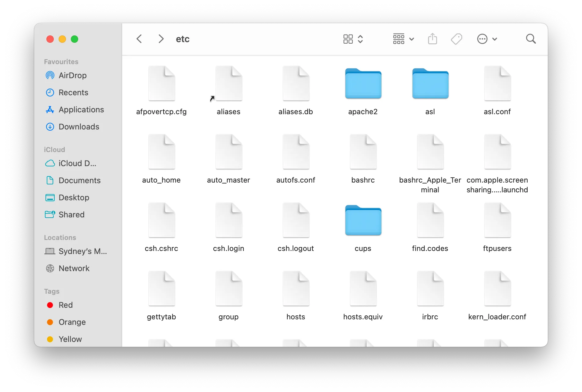This screenshot has width=582, height=392.
Task: Open Recents in the sidebar
Action: coord(73,93)
